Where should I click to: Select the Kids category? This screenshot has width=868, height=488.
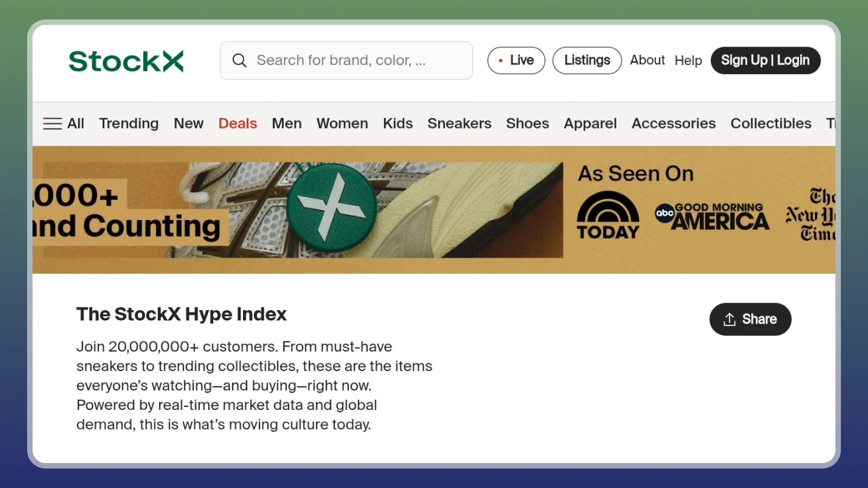tap(398, 124)
